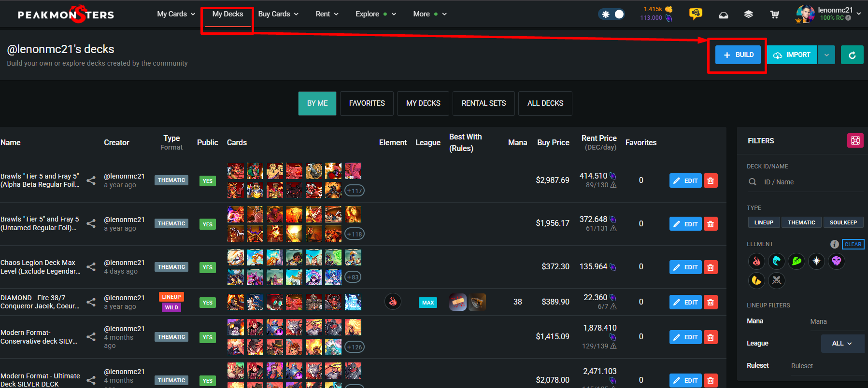Viewport: 868px width, 388px height.
Task: Delete the DIAMOND - Fire 38/7 deck
Action: pos(711,302)
